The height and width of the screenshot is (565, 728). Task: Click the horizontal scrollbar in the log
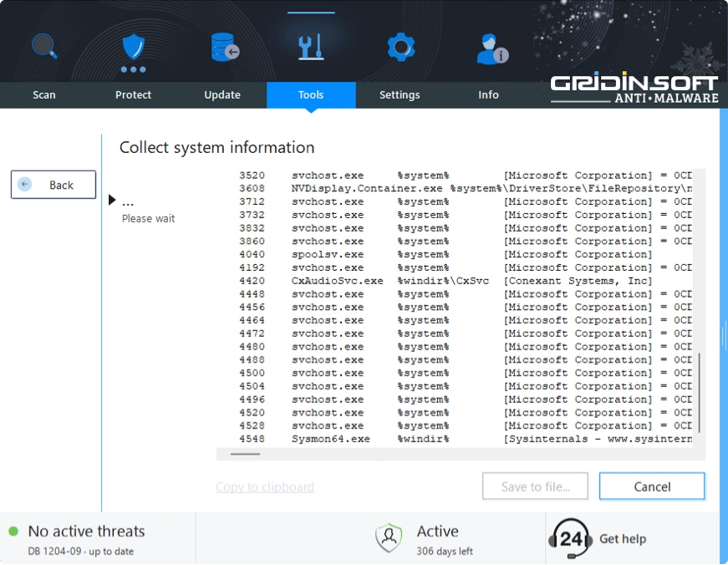click(245, 454)
